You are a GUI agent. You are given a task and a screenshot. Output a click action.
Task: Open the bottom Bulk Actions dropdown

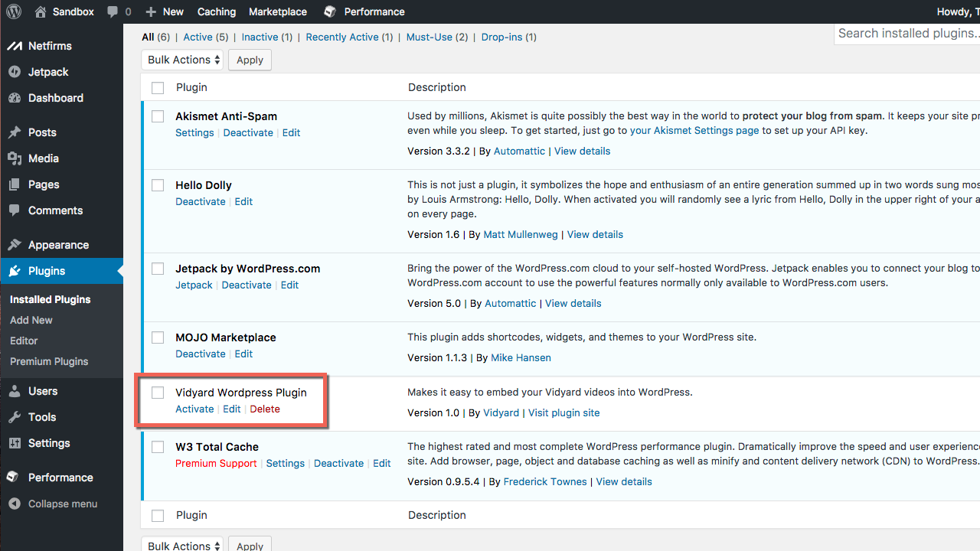181,545
